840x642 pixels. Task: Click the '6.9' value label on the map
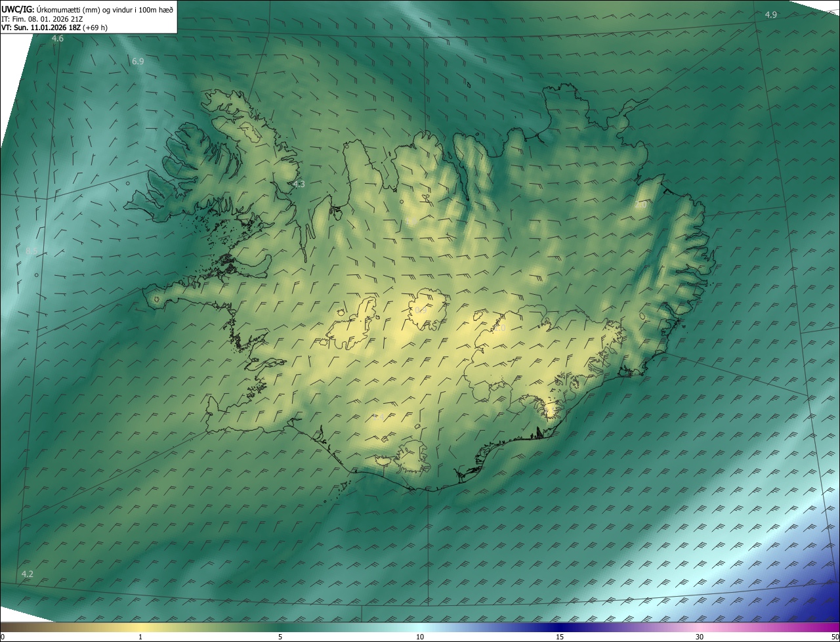tap(138, 61)
